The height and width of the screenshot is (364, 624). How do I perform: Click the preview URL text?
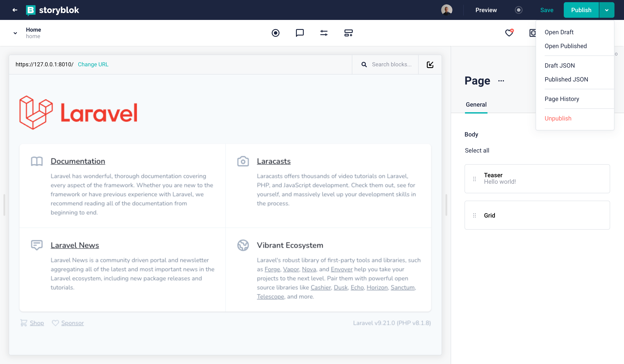click(44, 64)
